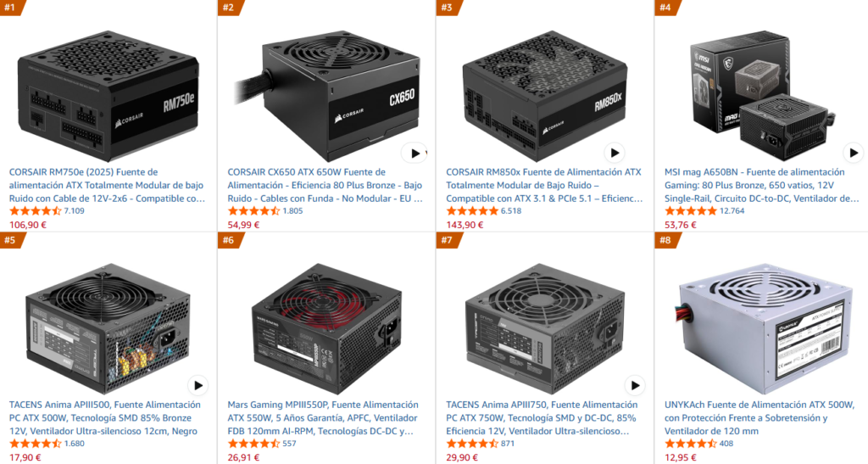
Task: Open CORSAIR CX650 ATX 650W title link
Action: [325, 186]
